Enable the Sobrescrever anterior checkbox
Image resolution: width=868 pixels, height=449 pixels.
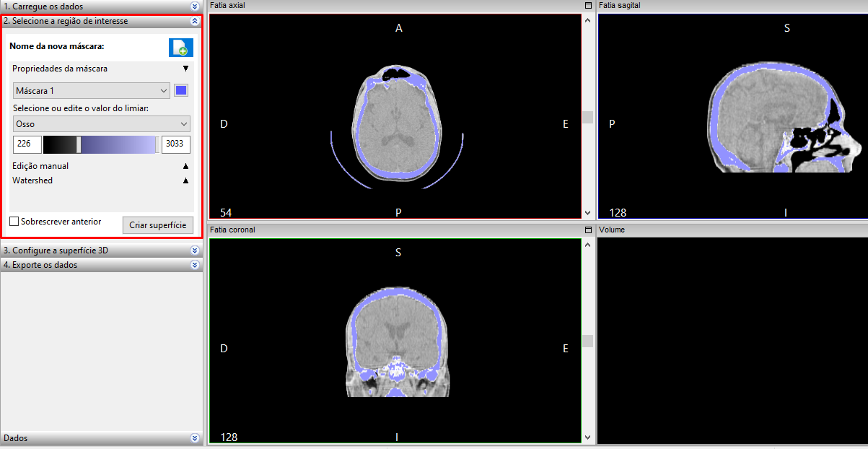point(14,222)
